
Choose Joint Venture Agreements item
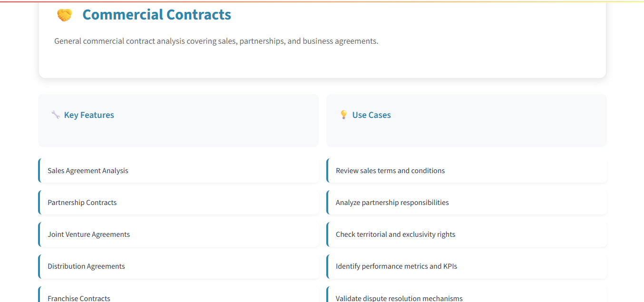88,234
